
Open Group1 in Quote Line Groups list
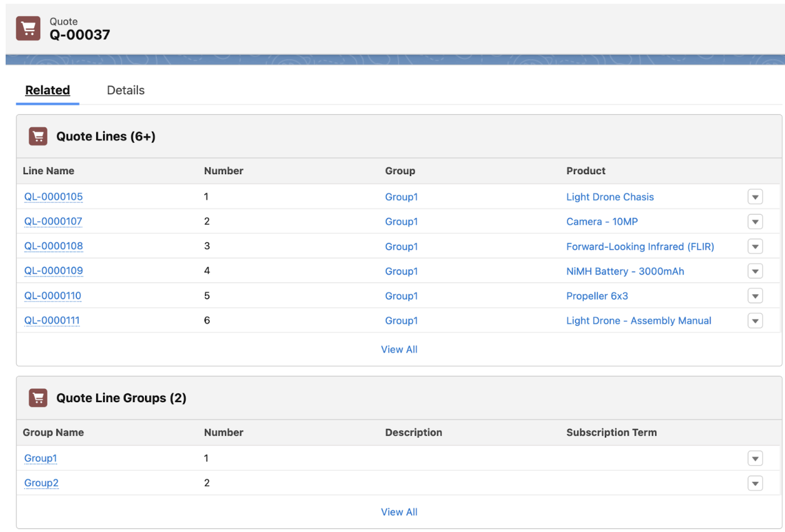(41, 458)
